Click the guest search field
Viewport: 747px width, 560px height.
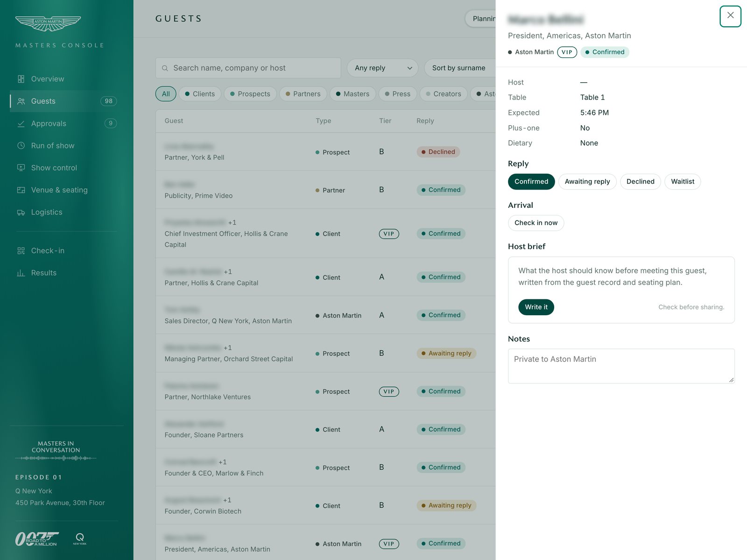(248, 68)
